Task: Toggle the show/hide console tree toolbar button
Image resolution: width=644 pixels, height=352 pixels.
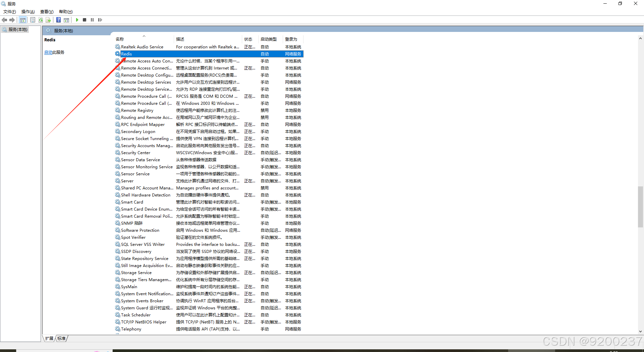Action: click(x=22, y=20)
